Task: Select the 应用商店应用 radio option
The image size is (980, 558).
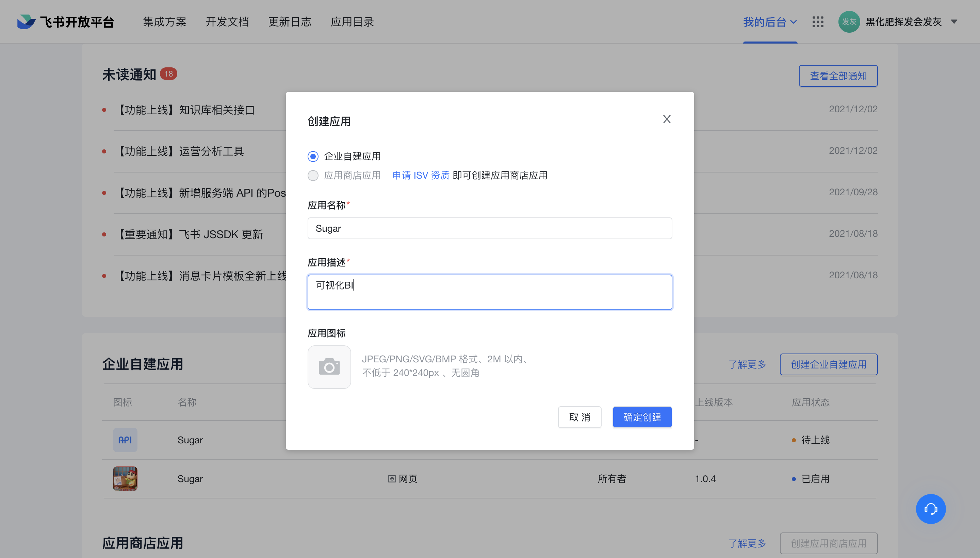Action: (x=313, y=176)
